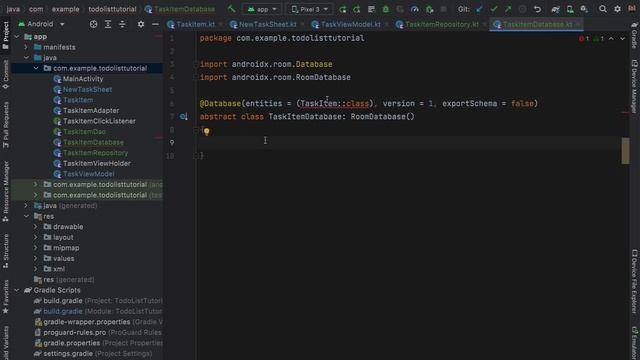Click the gutter marker on line 7
The height and width of the screenshot is (360, 640).
(x=184, y=117)
